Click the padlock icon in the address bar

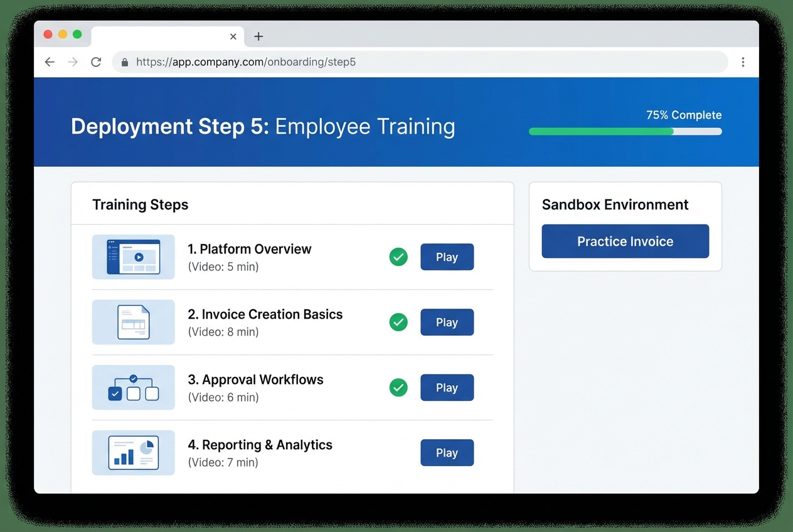point(124,62)
